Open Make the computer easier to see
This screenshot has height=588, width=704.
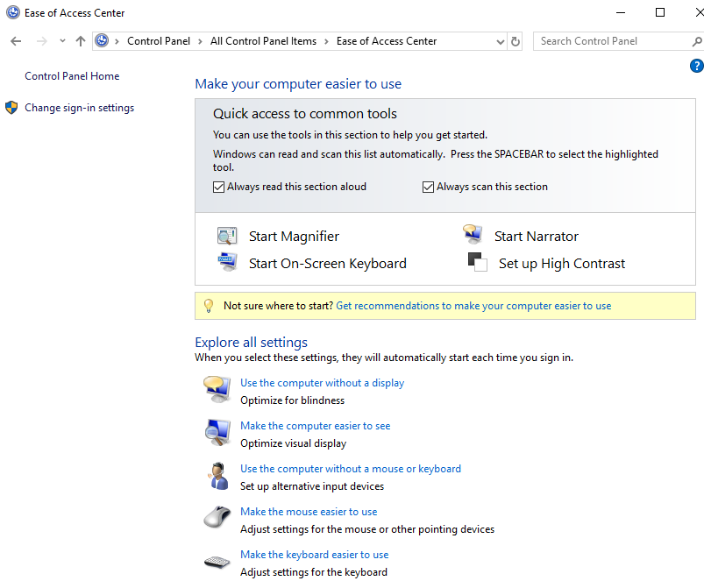coord(316,426)
